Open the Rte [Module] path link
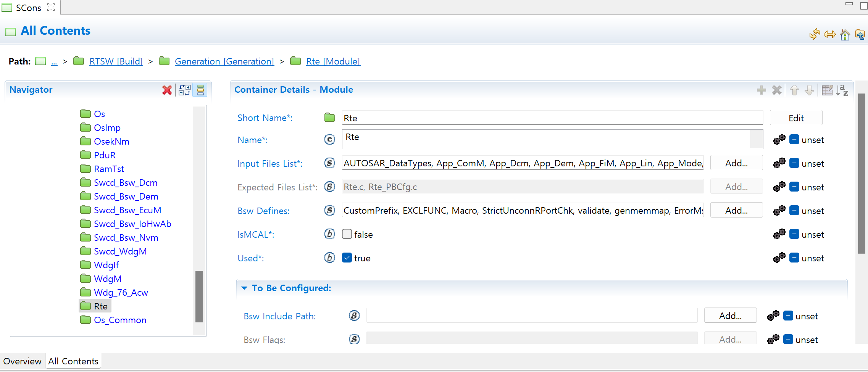This screenshot has height=372, width=868. point(333,61)
